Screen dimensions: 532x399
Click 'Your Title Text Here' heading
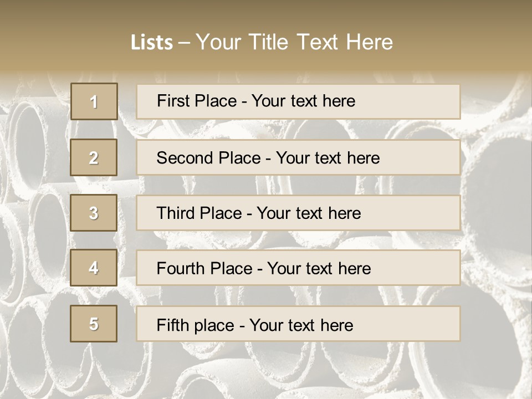294,43
